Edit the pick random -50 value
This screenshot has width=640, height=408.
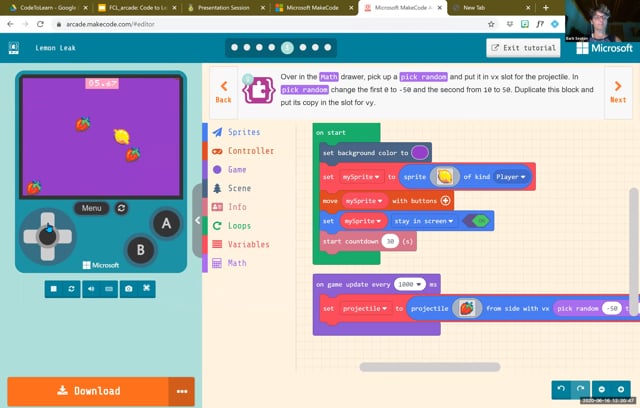(611, 308)
